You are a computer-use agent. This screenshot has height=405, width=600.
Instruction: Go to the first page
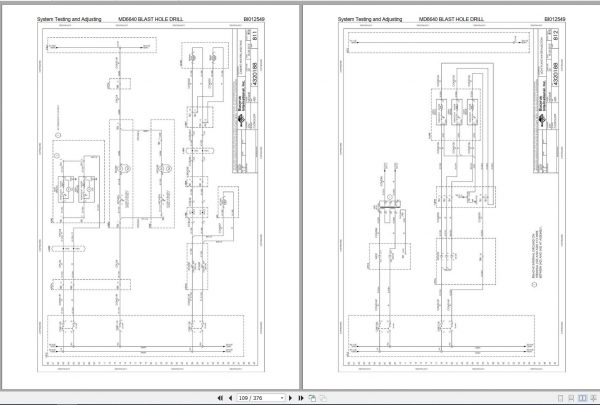click(x=220, y=398)
